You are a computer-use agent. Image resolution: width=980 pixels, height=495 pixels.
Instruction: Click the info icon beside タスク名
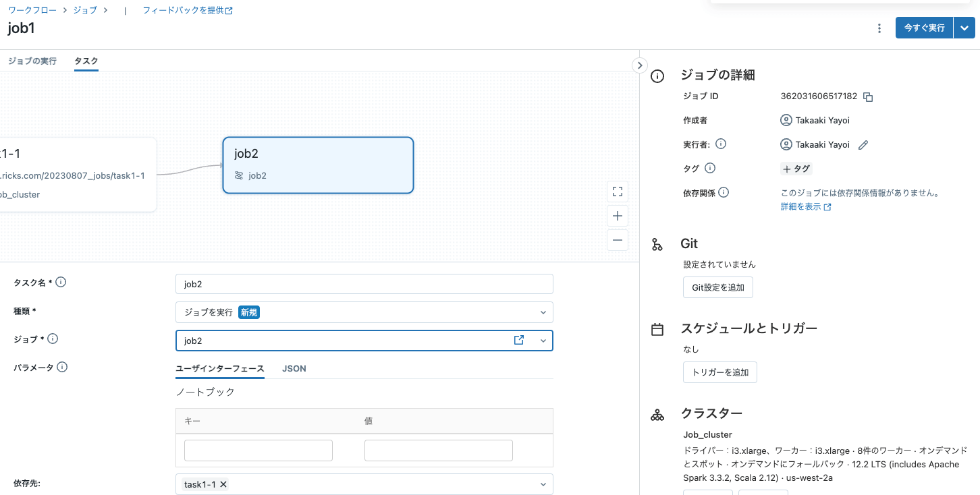pyautogui.click(x=61, y=283)
